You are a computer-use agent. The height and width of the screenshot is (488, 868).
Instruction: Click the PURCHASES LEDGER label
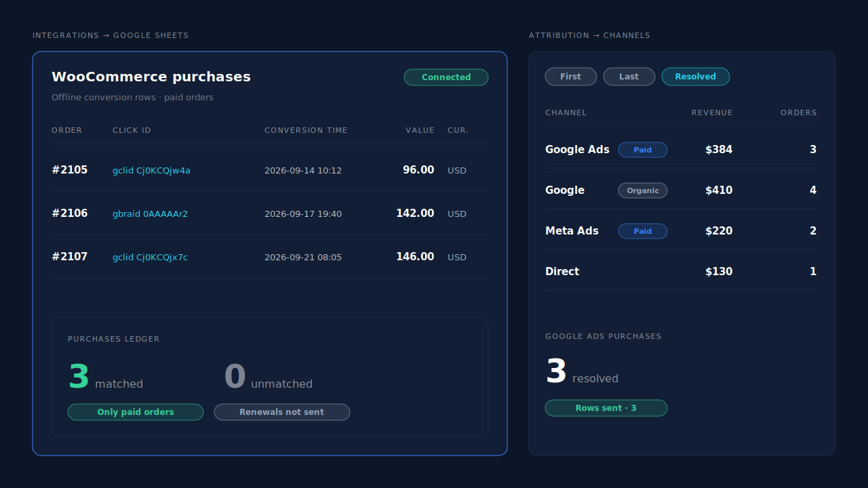tap(114, 339)
